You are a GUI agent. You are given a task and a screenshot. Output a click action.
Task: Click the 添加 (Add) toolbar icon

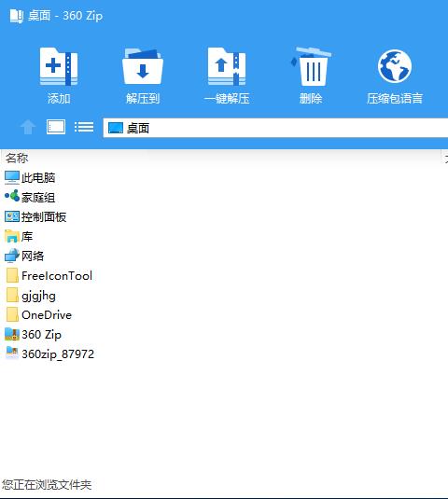pos(59,66)
